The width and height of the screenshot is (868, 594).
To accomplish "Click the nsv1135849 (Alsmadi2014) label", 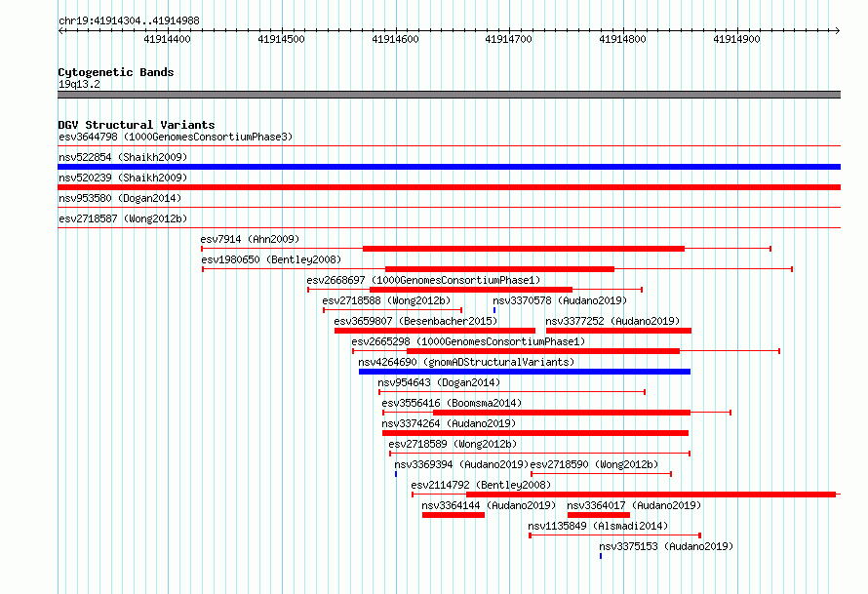I will (598, 526).
